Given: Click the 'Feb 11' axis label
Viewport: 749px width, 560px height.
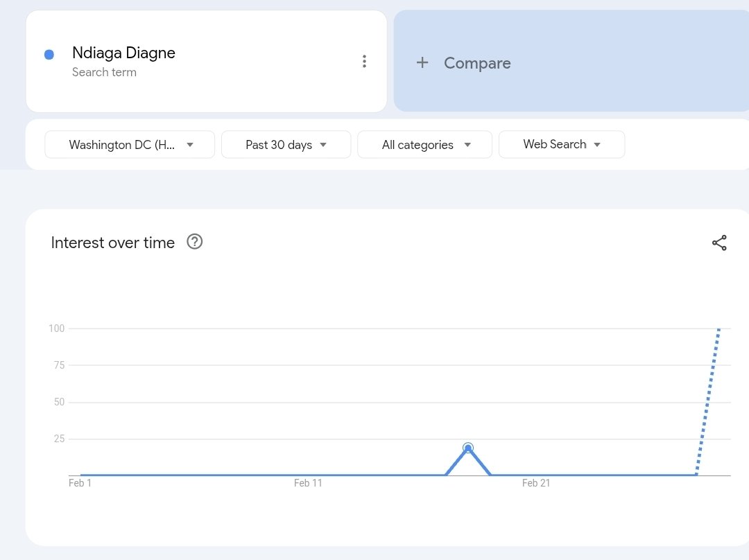Looking at the screenshot, I should [x=308, y=483].
